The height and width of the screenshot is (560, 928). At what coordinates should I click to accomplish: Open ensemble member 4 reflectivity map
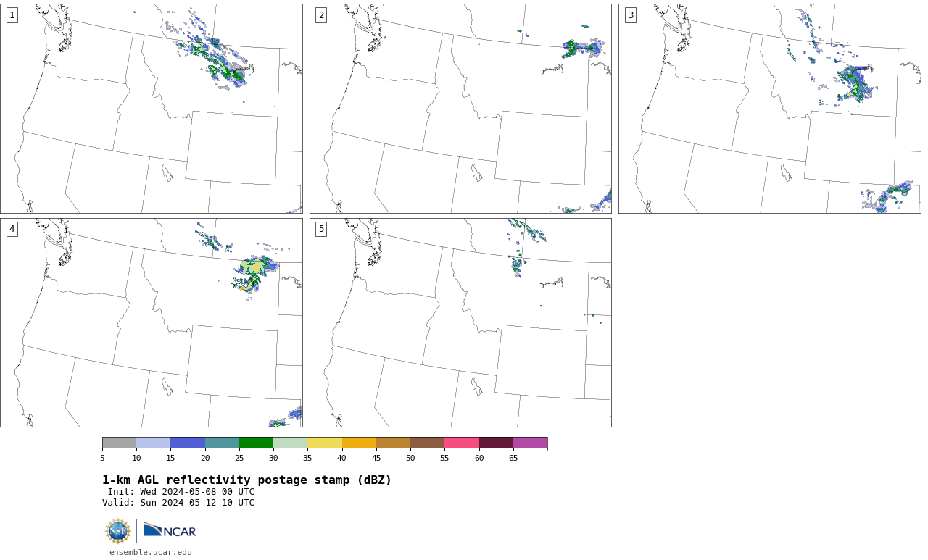coord(152,322)
